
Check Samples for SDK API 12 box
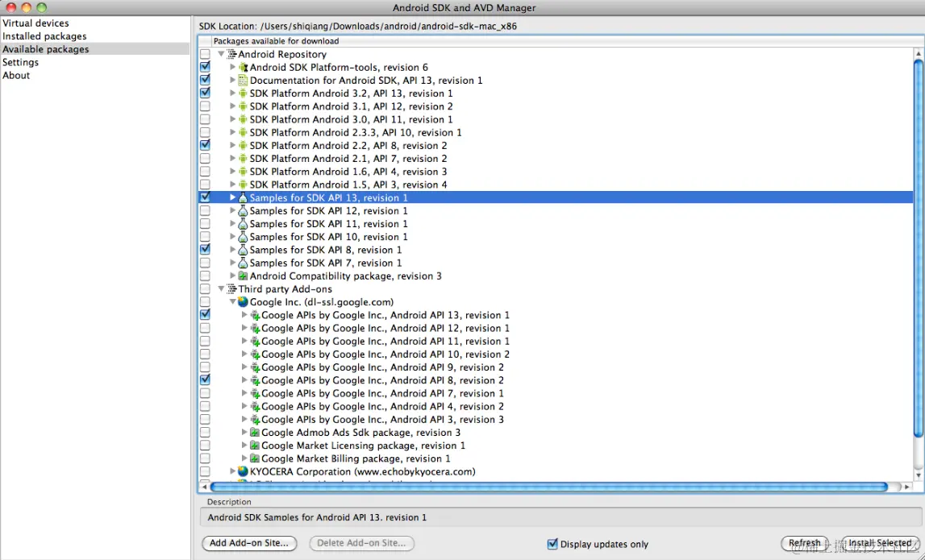click(205, 210)
